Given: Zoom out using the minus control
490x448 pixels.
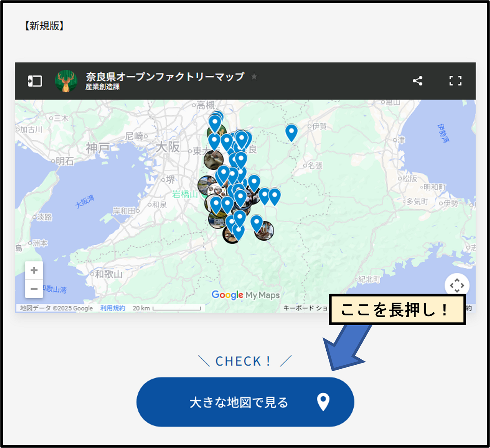Looking at the screenshot, I should click(x=34, y=288).
